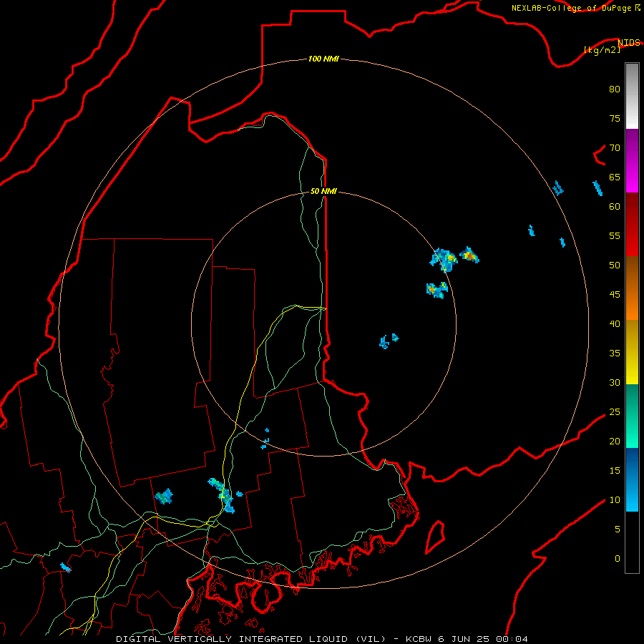The height and width of the screenshot is (644, 644).
Task: Select the 75 value on the VIL scale
Action: click(615, 118)
